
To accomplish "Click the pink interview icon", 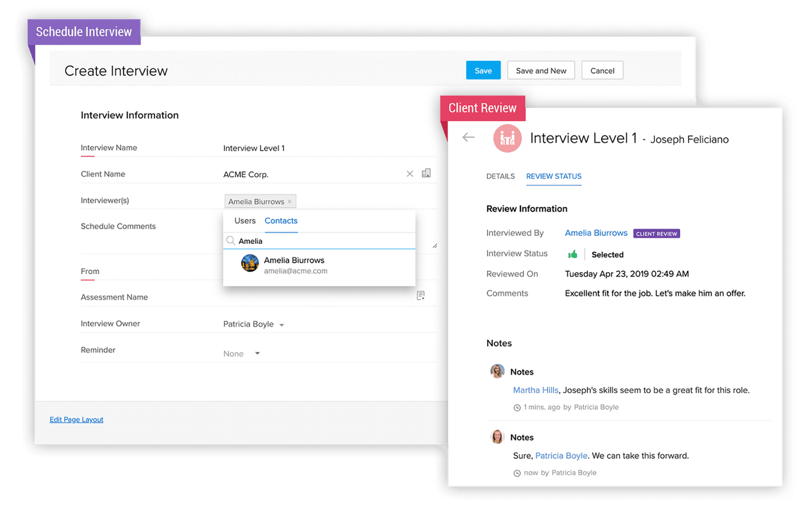I will tap(507, 138).
